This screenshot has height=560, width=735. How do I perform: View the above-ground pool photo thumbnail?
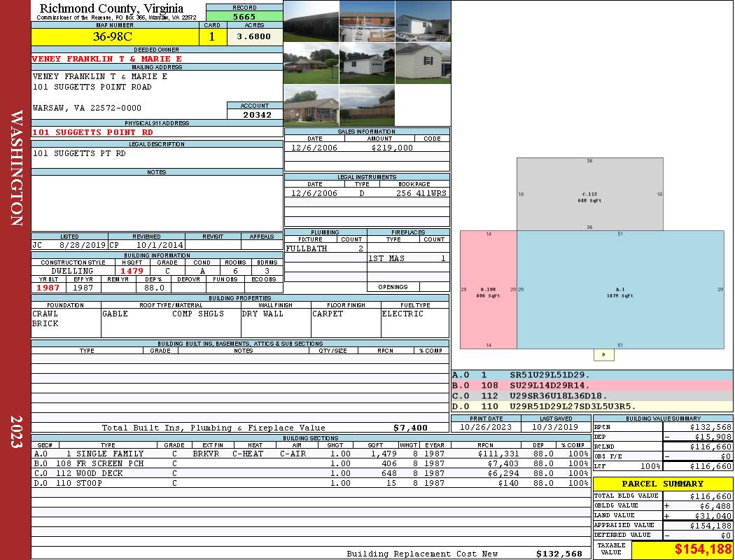click(367, 21)
